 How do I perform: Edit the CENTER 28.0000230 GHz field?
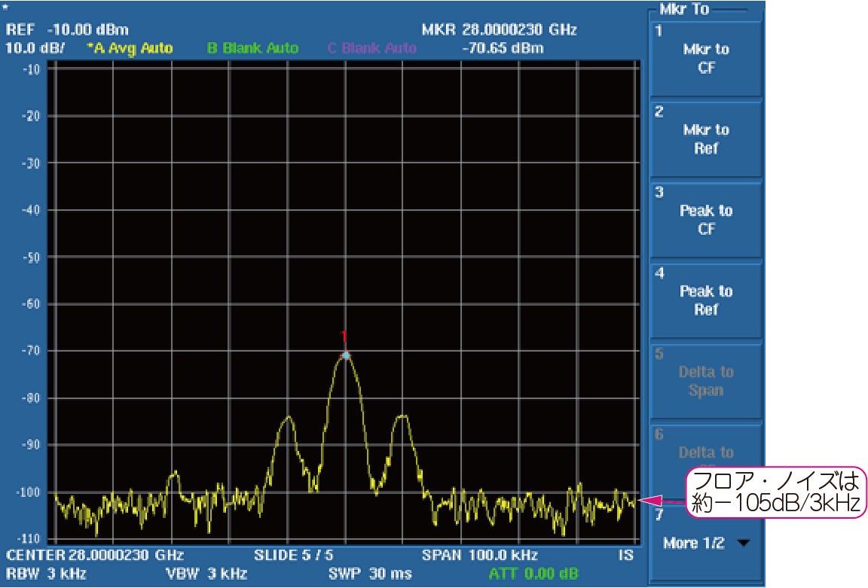coord(95,556)
